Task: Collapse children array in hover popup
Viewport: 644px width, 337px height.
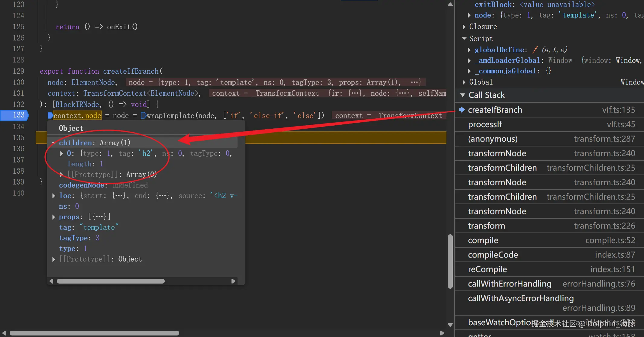Action: [x=53, y=143]
